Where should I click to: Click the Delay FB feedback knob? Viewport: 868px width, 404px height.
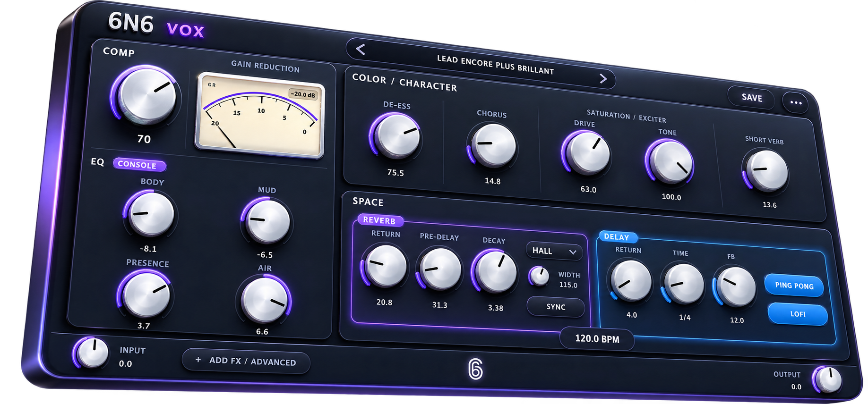(735, 287)
